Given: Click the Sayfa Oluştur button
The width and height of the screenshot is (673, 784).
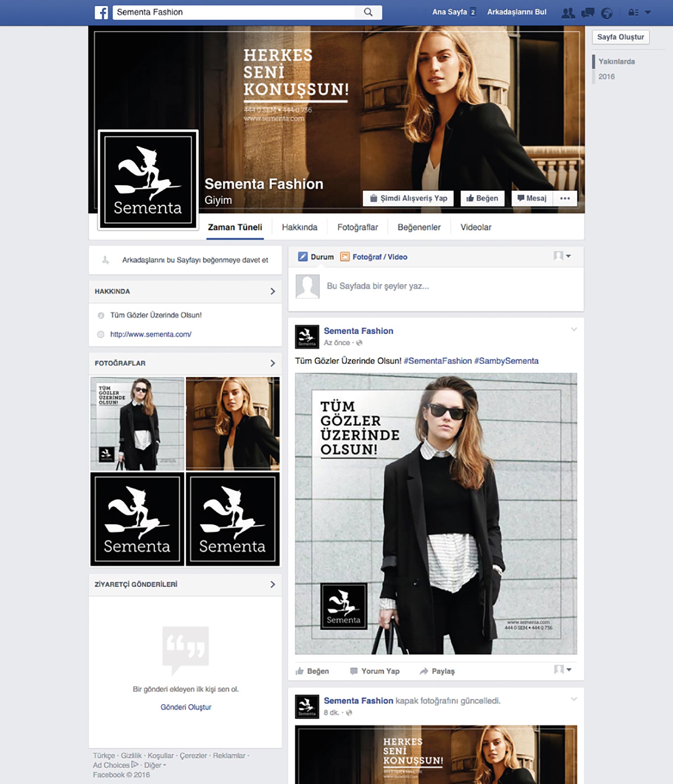Looking at the screenshot, I should point(621,37).
